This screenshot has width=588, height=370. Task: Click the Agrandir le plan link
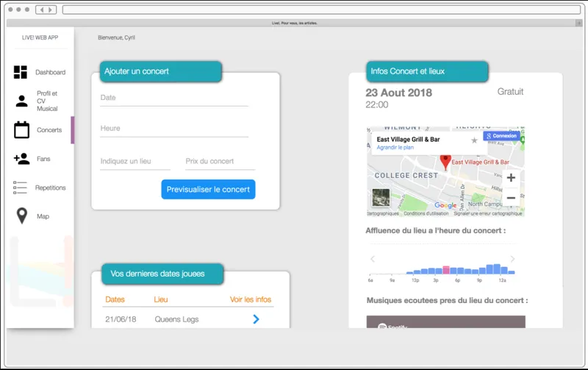pyautogui.click(x=395, y=147)
